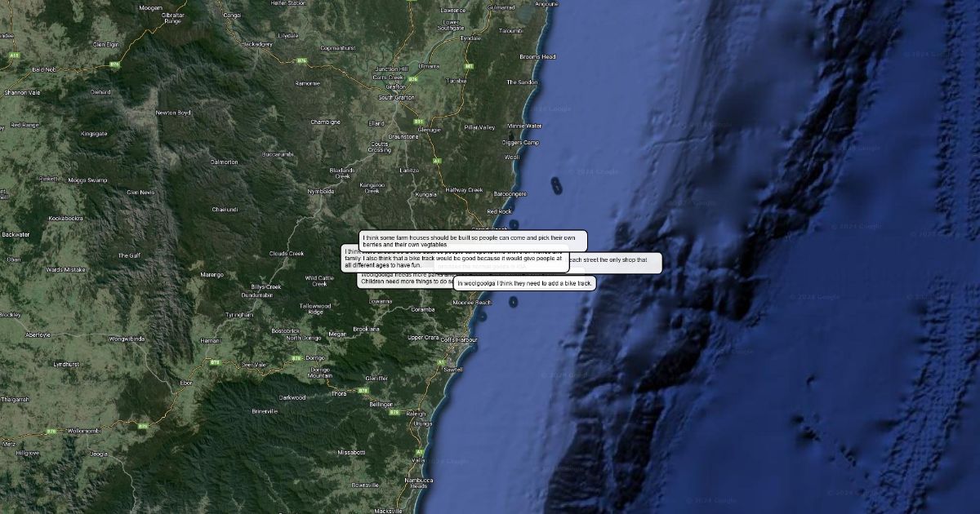This screenshot has height=514, width=980.
Task: Click the B78 route shield near Ebor
Action: (215, 361)
